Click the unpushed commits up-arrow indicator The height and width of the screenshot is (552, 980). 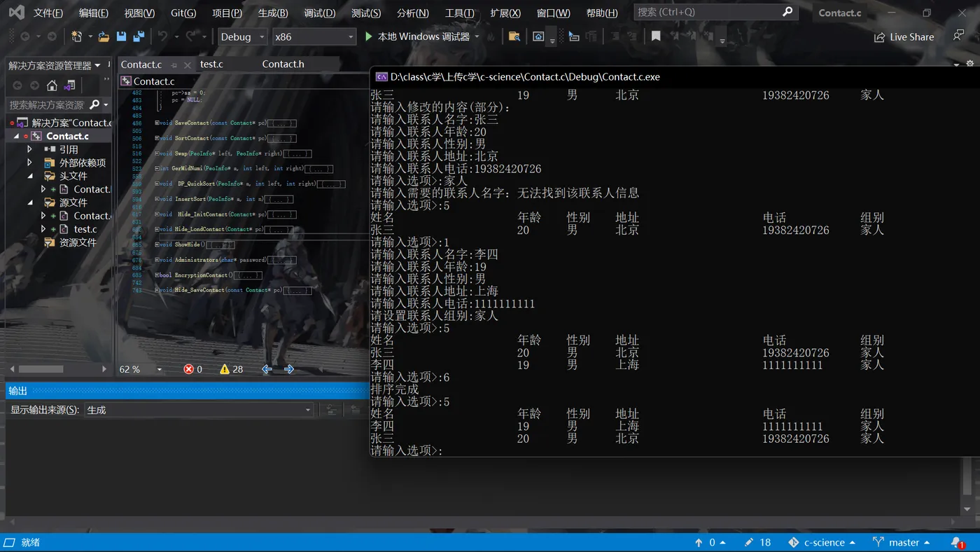[699, 542]
